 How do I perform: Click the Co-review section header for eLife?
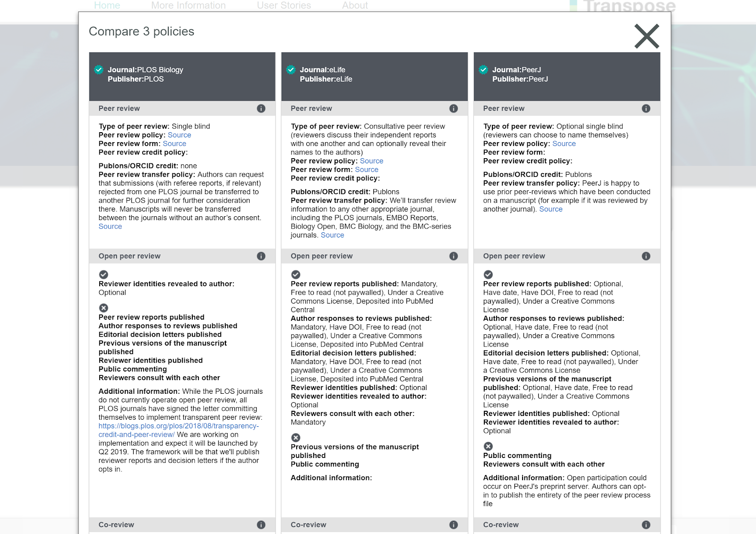309,525
